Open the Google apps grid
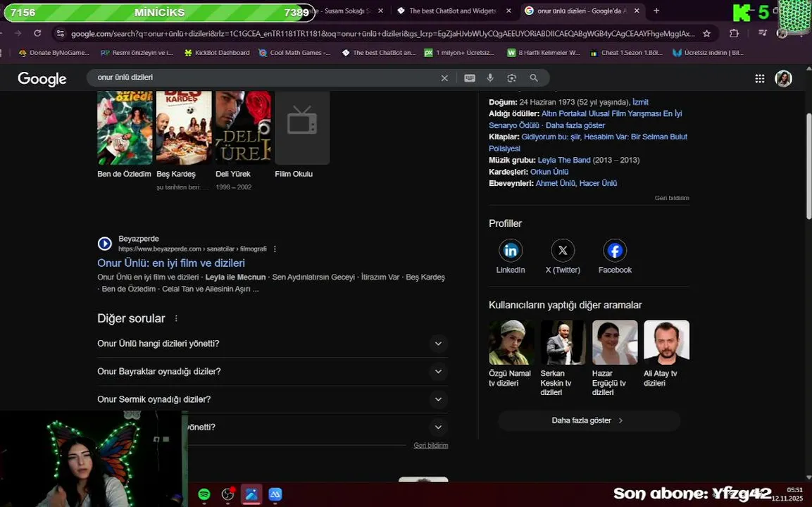The image size is (812, 507). [x=760, y=78]
